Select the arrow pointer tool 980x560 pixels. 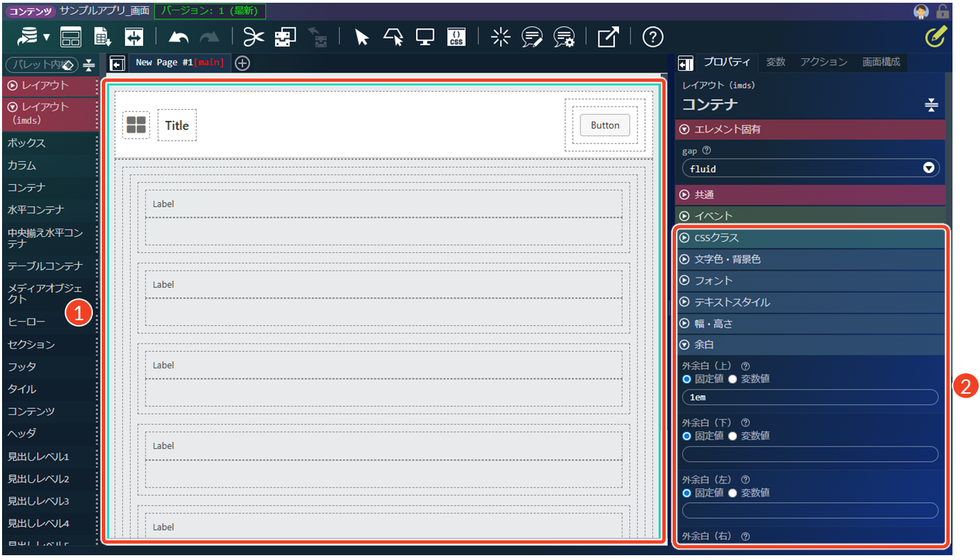coord(362,37)
